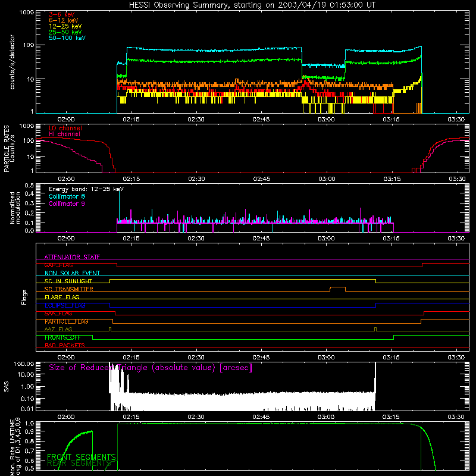
Task: Select the SC_IN_SUNLIGHT flag label
Action: point(68,281)
